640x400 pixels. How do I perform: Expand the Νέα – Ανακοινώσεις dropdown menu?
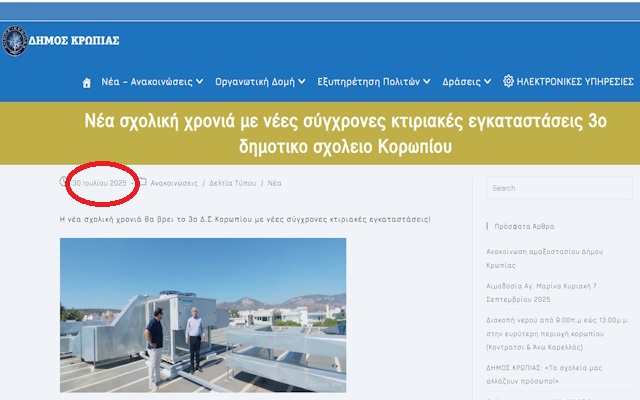152,81
